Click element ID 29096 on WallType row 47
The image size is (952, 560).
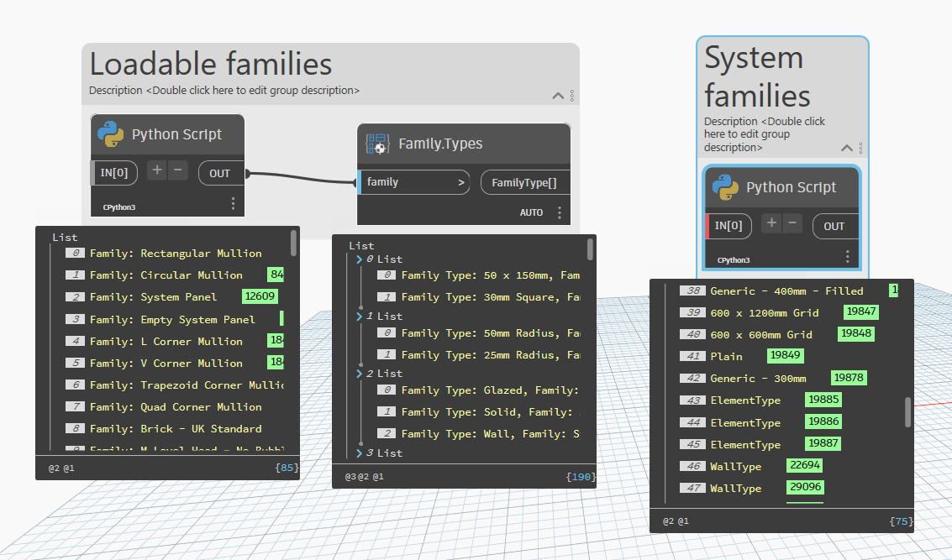pos(805,487)
